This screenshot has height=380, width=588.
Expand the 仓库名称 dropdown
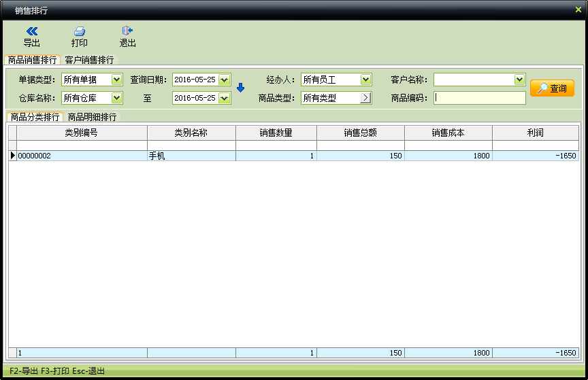[x=116, y=98]
